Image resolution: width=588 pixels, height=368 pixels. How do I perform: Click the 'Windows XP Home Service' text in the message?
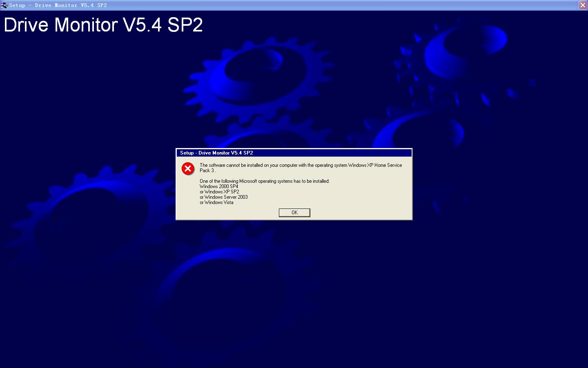click(375, 165)
